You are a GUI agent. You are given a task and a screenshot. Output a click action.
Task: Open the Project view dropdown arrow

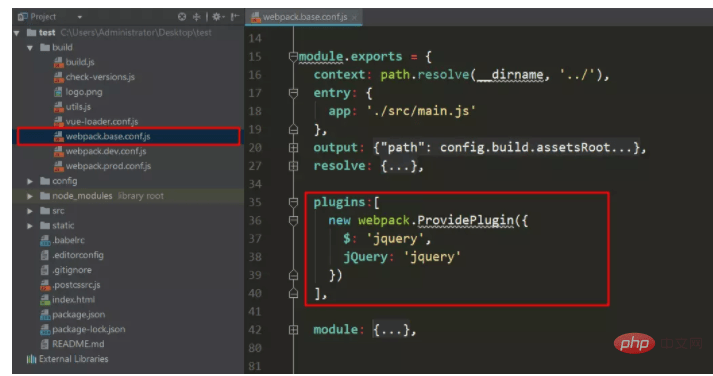[x=80, y=17]
